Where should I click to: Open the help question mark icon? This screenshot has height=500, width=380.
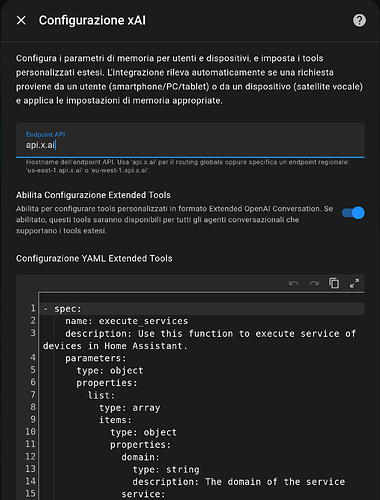pos(359,20)
